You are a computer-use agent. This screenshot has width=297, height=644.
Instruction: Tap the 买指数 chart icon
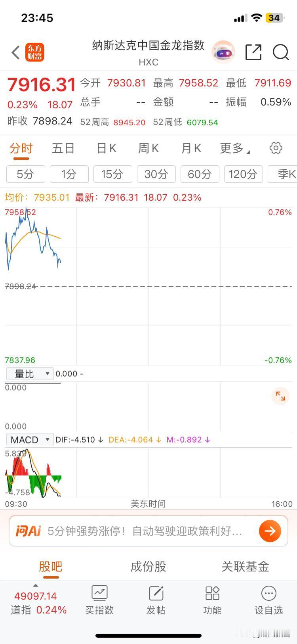coord(99,593)
